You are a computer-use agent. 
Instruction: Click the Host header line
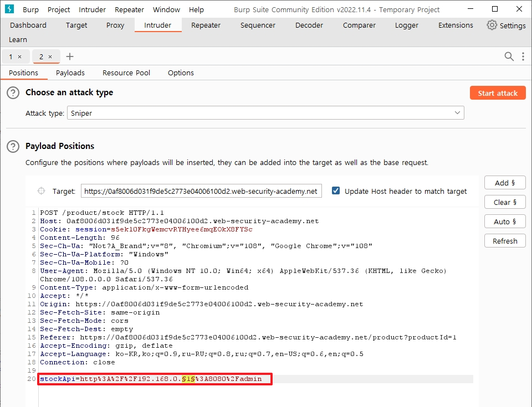point(180,221)
